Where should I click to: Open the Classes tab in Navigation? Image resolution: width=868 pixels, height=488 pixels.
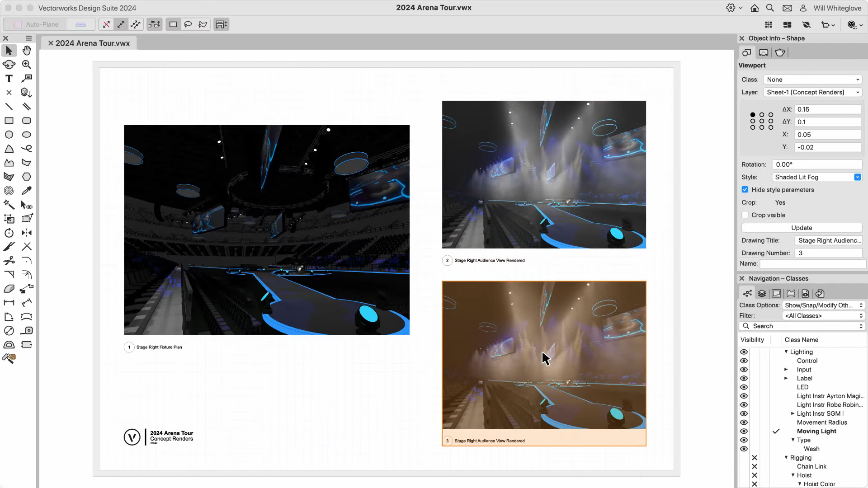point(747,293)
